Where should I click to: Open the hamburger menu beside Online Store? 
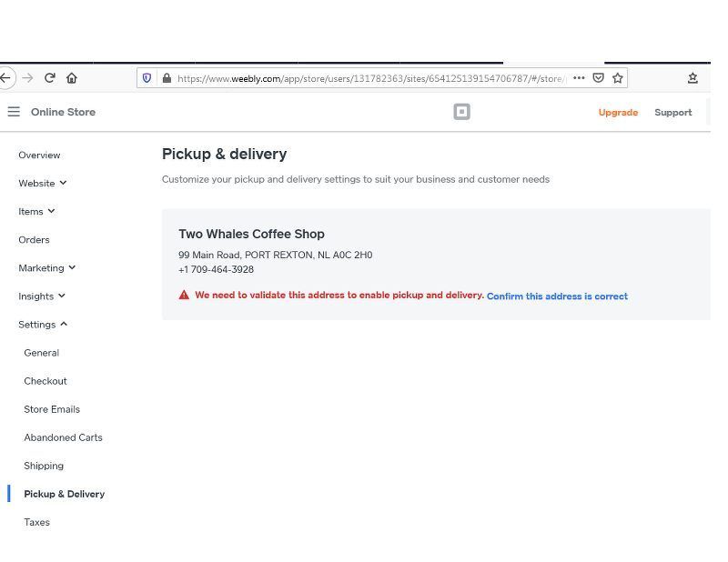pyautogui.click(x=14, y=112)
